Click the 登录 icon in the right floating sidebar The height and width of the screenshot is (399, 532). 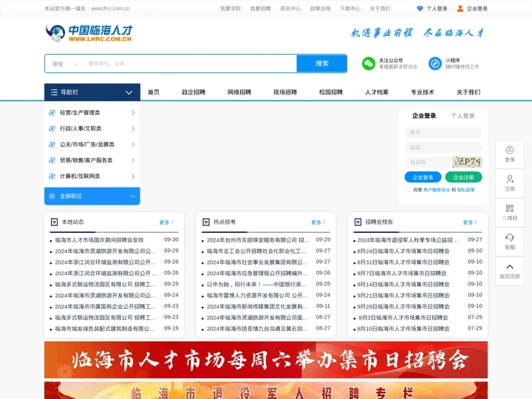(510, 149)
